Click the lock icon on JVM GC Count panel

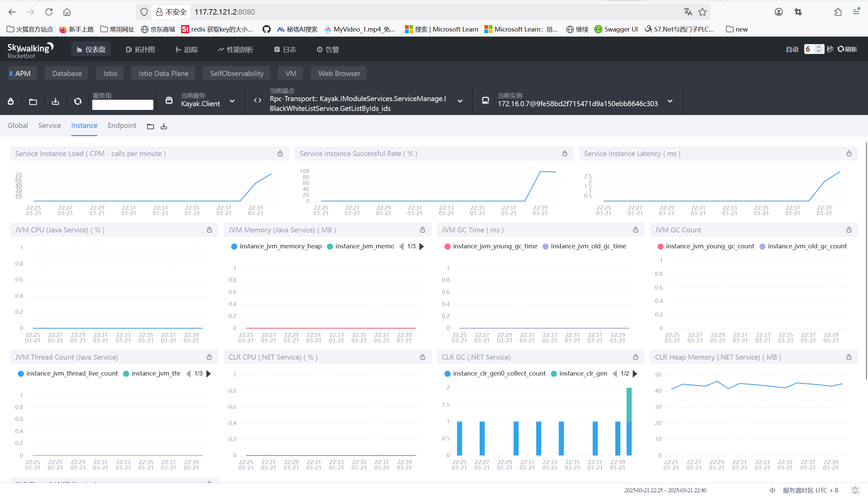(x=849, y=230)
